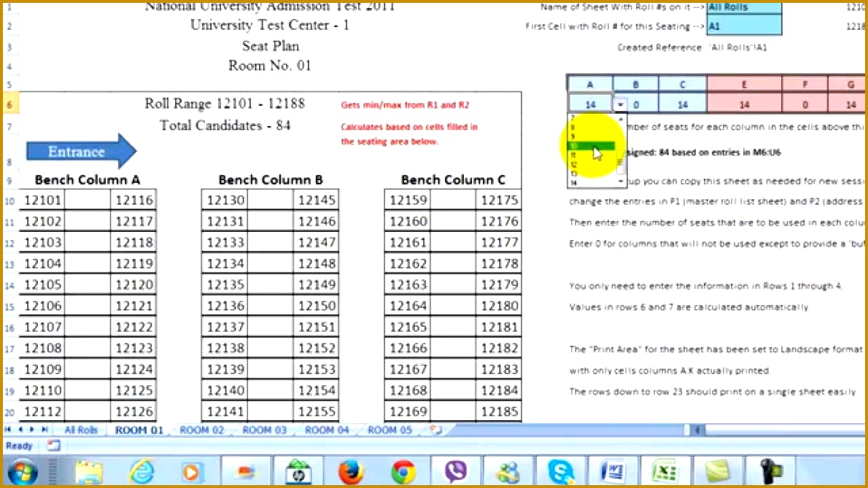Viewport: 868px width, 488px height.
Task: Select the All Rolls cell reference field
Action: 743,8
